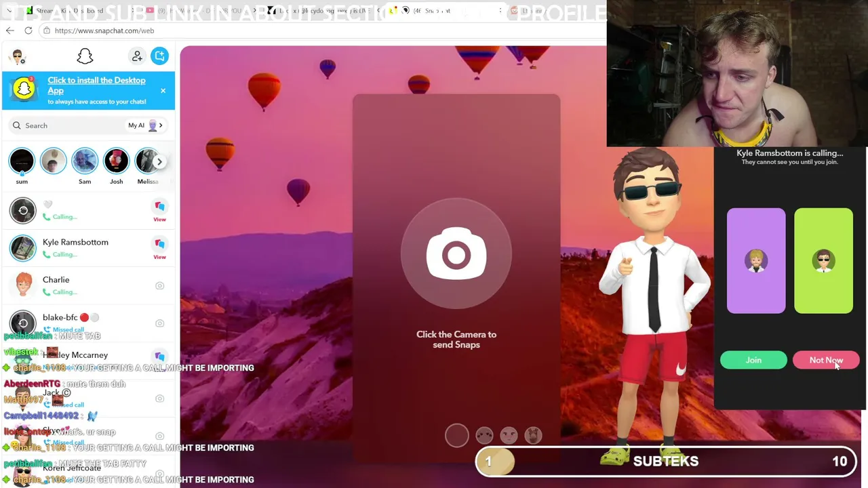Click the install Desktop App link
The height and width of the screenshot is (488, 868).
(x=96, y=85)
